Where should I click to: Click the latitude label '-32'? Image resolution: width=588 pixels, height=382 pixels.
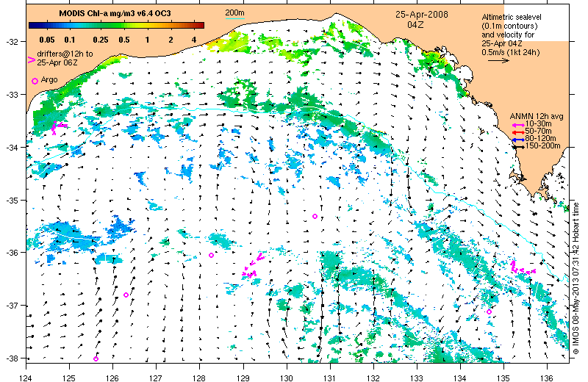11,41
